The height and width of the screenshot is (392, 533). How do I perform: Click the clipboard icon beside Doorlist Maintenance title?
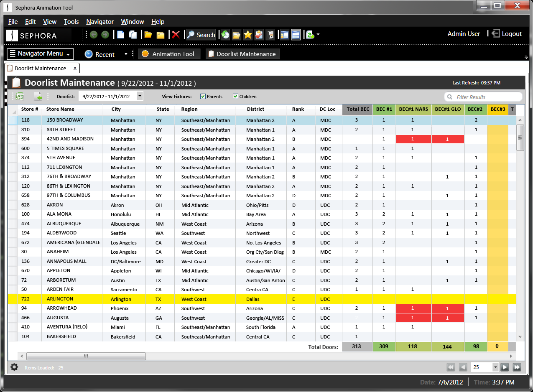pos(16,83)
